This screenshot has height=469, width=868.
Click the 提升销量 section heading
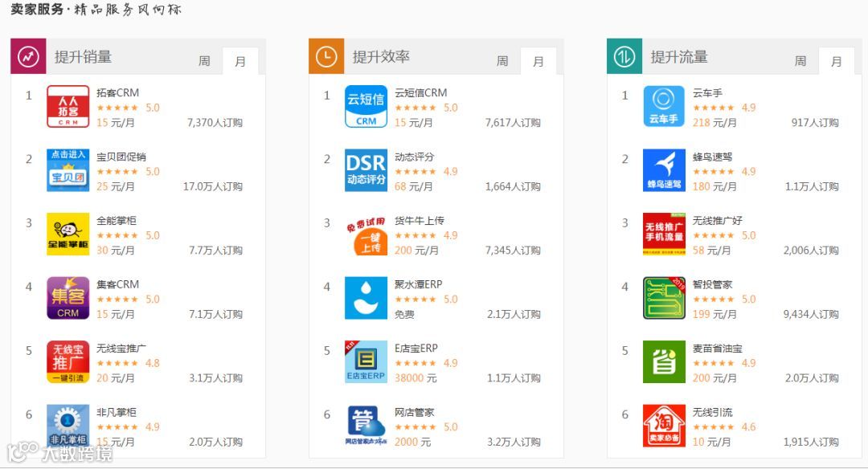[x=83, y=57]
